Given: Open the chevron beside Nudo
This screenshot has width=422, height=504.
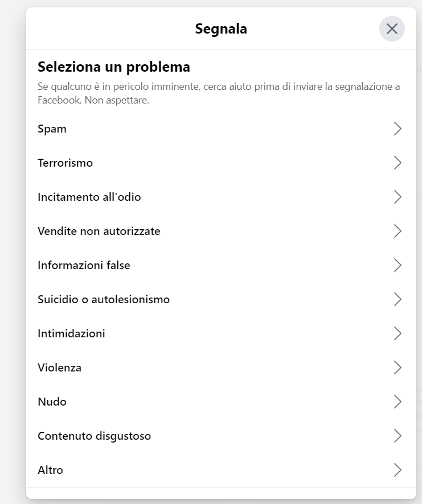Looking at the screenshot, I should (x=397, y=402).
